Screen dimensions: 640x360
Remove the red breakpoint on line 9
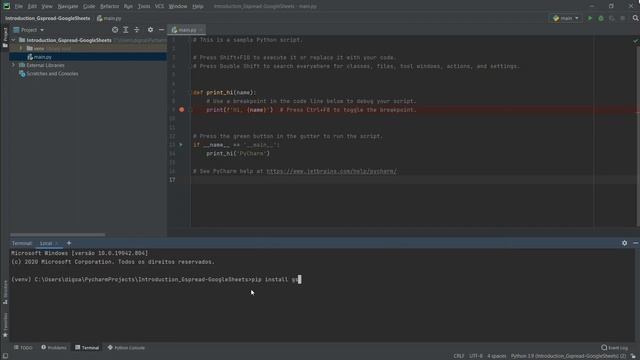tap(182, 110)
